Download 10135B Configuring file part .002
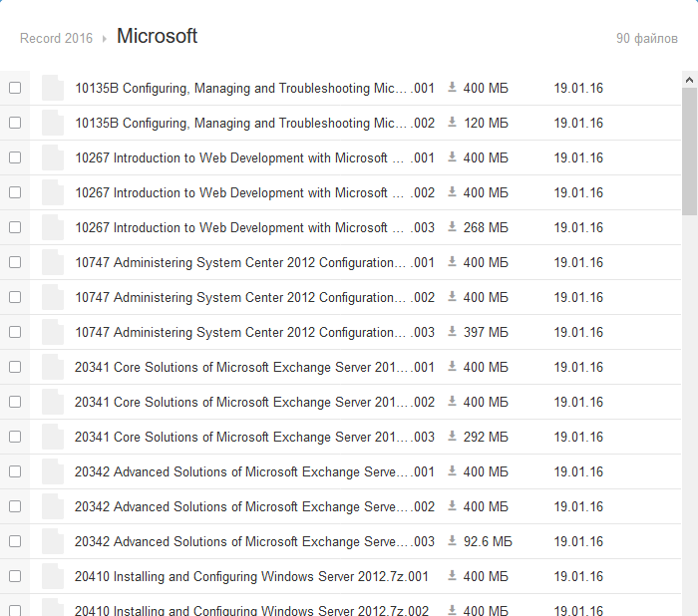This screenshot has height=616, width=698. point(452,123)
